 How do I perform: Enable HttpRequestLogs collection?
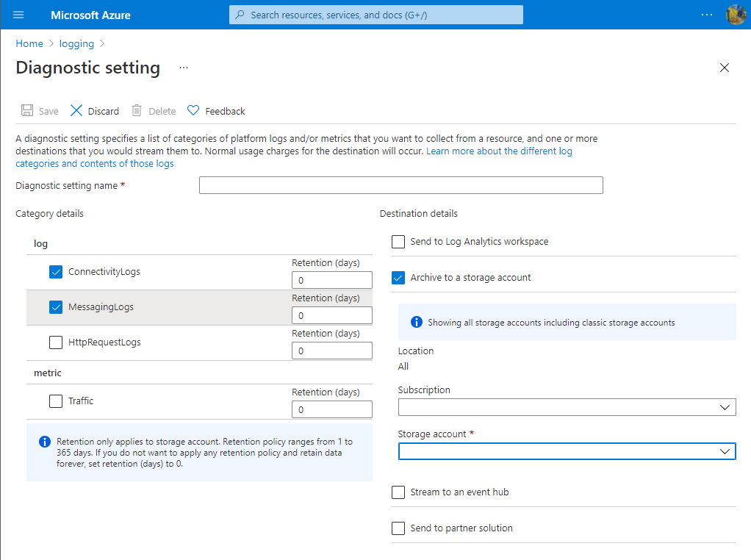(56, 342)
